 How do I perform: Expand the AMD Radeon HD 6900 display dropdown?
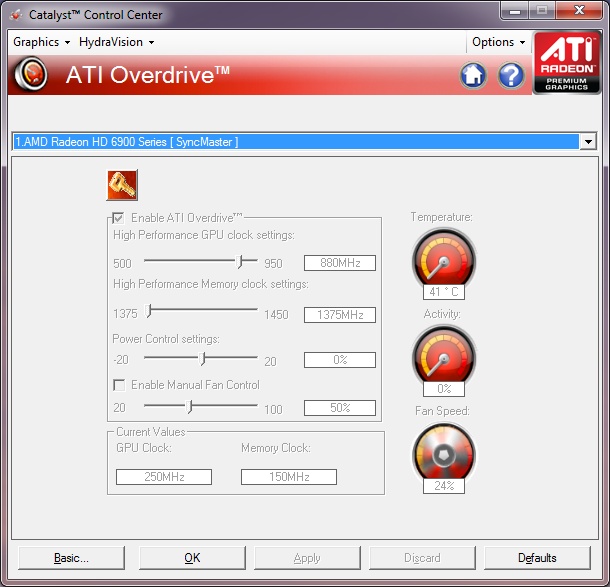pyautogui.click(x=588, y=142)
